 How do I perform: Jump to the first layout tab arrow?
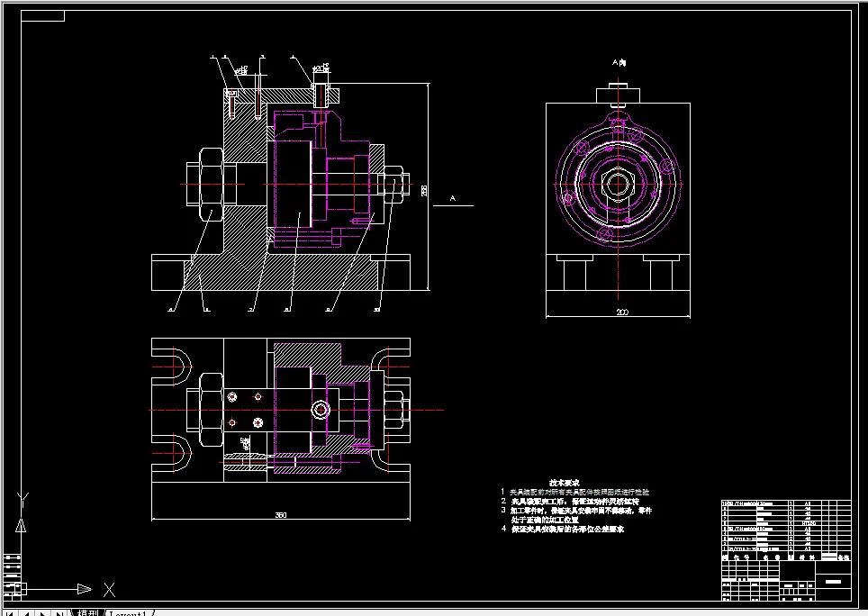coord(9,613)
